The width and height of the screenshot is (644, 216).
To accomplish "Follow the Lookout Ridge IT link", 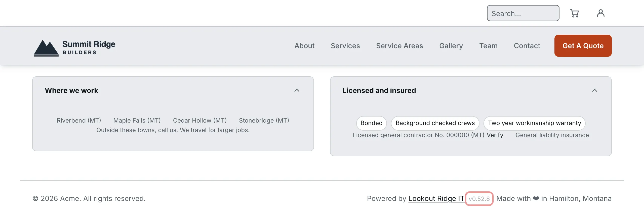I will pos(436,198).
